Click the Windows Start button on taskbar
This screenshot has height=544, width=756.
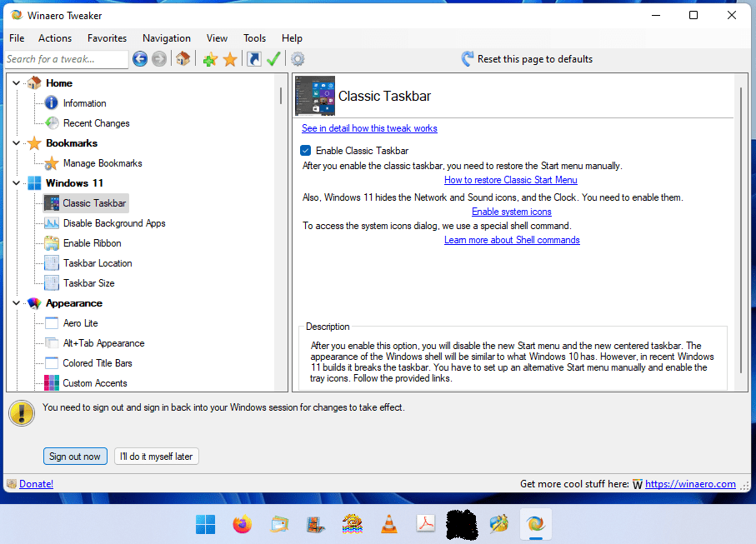point(205,524)
